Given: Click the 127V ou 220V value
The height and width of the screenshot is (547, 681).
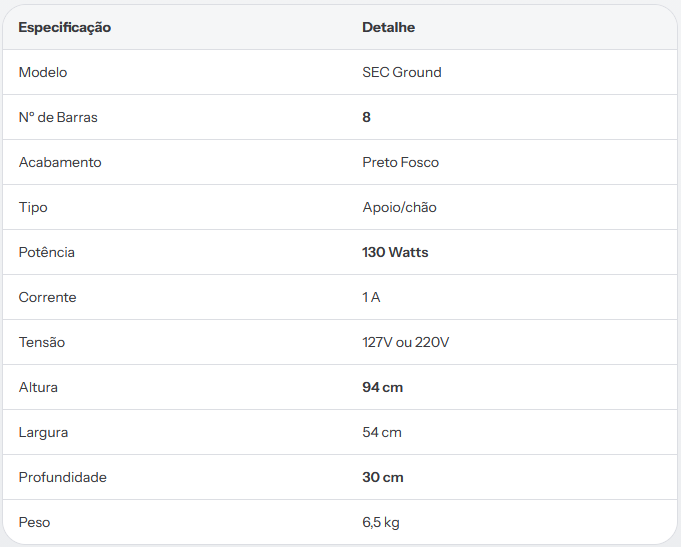Looking at the screenshot, I should click(x=406, y=342).
